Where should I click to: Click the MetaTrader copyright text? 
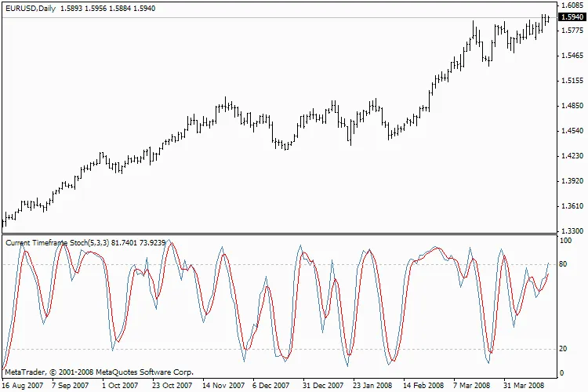click(x=99, y=372)
